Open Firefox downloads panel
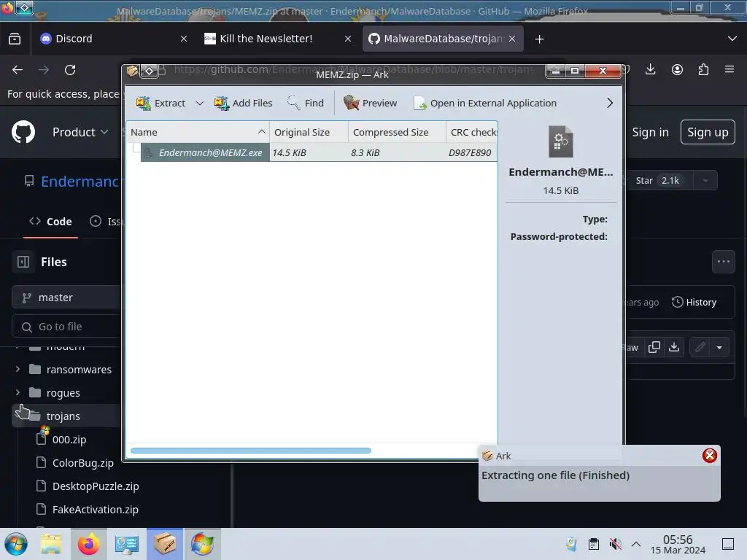 click(650, 69)
